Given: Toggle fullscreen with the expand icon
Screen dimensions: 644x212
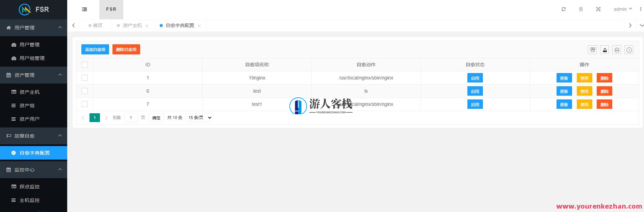Looking at the screenshot, I should point(598,9).
